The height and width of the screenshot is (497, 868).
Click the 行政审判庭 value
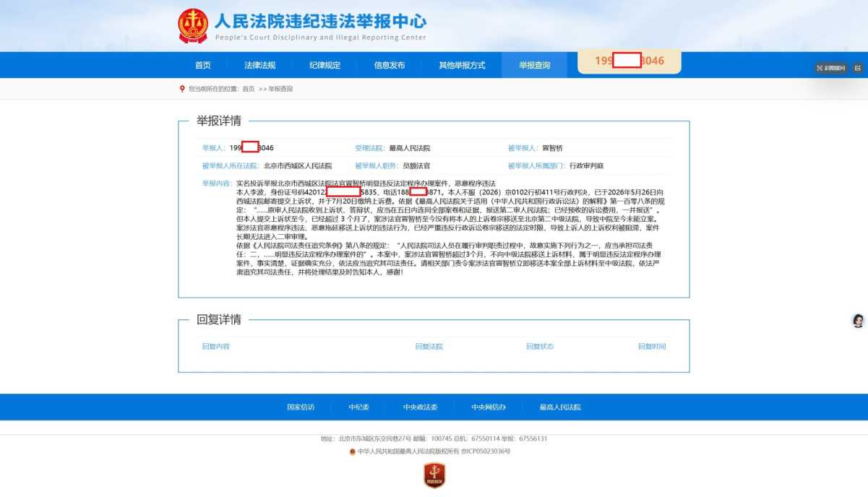click(586, 166)
